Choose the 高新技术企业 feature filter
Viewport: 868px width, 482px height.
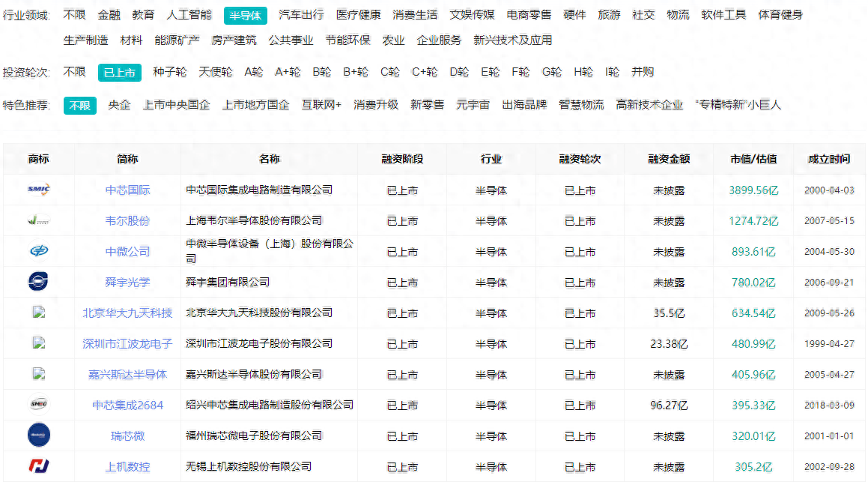[649, 105]
